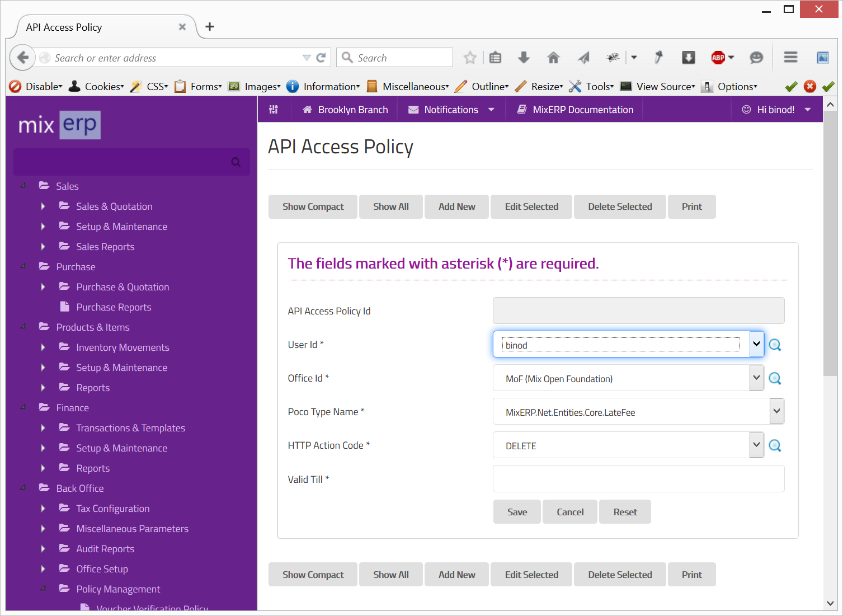Click the sidebar menu search icon
Viewport: 843px width, 616px height.
[236, 162]
